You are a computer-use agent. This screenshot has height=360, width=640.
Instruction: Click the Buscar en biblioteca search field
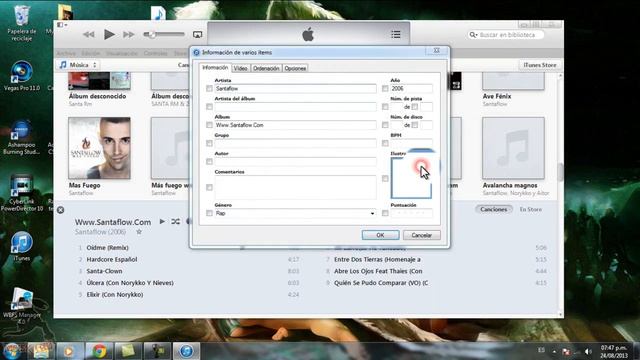pyautogui.click(x=506, y=35)
